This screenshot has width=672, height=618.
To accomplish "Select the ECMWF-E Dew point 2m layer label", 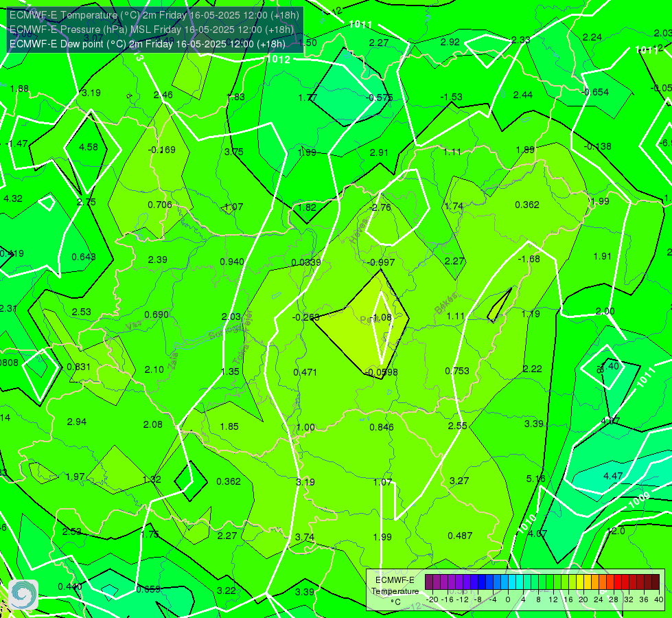I will [148, 44].
